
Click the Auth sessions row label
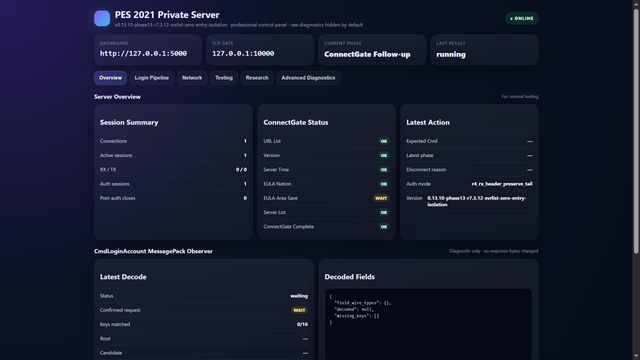point(115,184)
